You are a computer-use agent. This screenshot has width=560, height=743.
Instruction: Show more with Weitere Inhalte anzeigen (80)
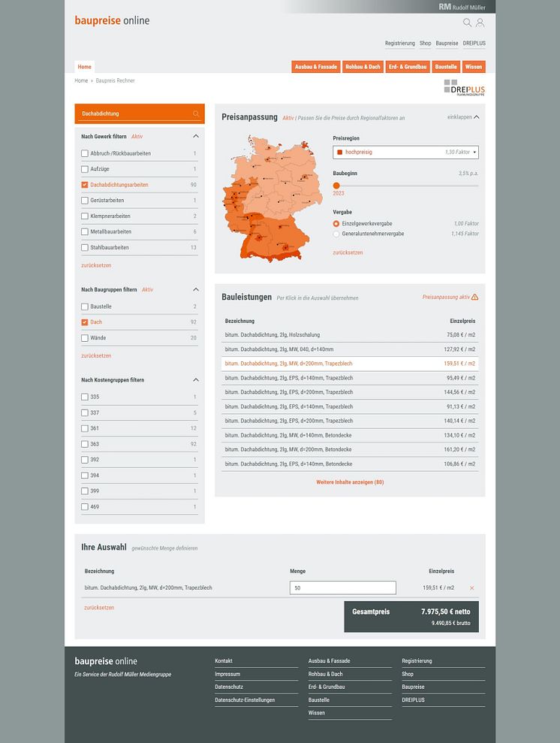click(350, 482)
